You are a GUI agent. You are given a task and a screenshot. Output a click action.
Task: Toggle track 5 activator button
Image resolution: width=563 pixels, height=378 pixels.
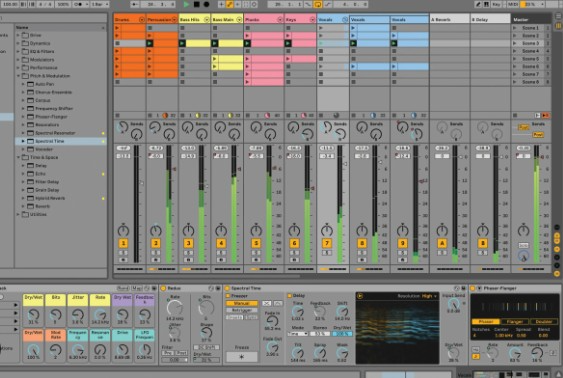256,243
